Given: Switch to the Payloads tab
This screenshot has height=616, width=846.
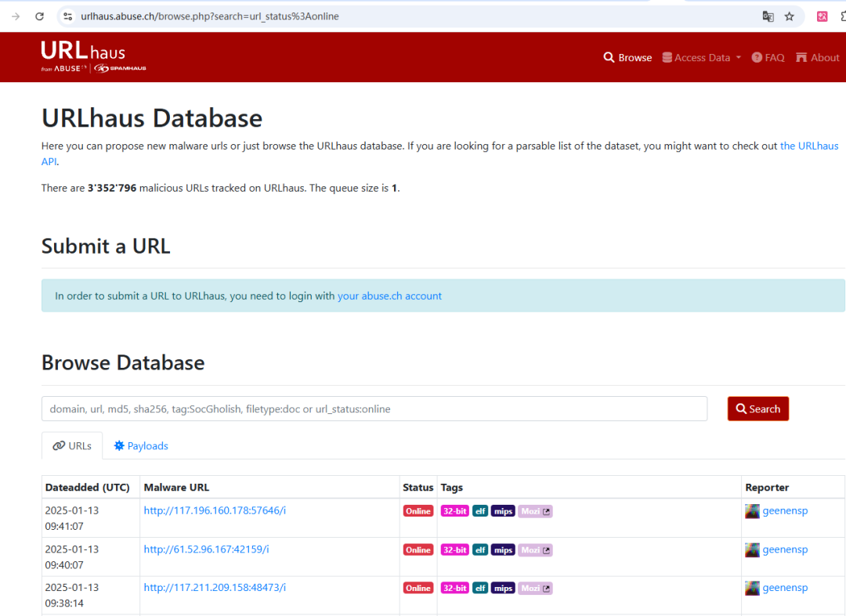Looking at the screenshot, I should point(141,445).
